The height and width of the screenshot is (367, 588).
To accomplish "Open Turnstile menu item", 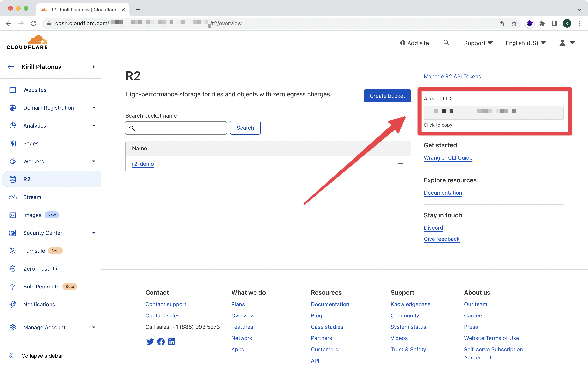I will point(34,251).
